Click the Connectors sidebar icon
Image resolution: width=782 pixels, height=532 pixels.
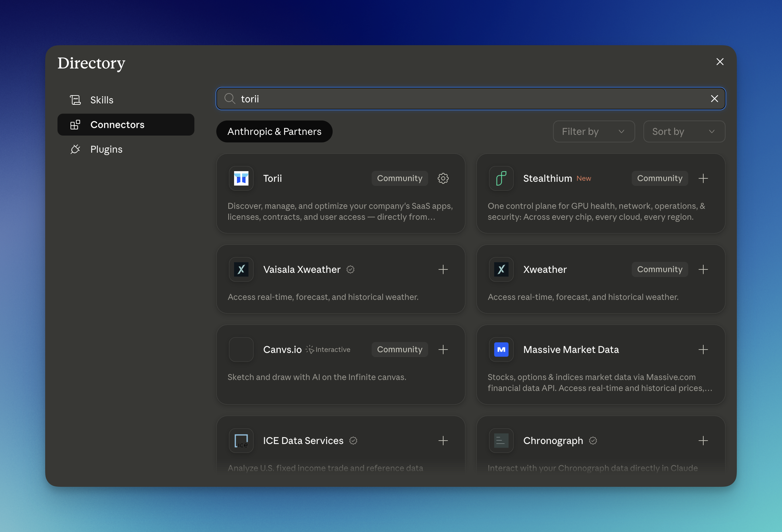tap(75, 125)
